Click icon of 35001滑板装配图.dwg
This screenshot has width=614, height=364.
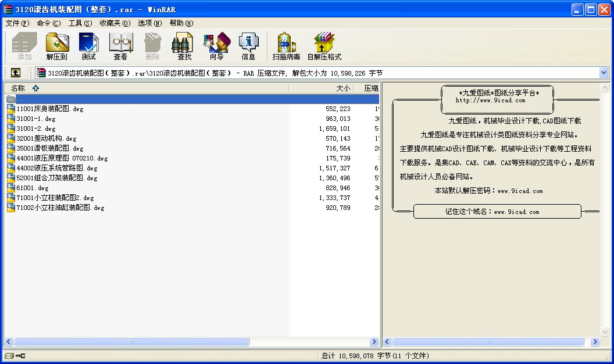point(11,148)
